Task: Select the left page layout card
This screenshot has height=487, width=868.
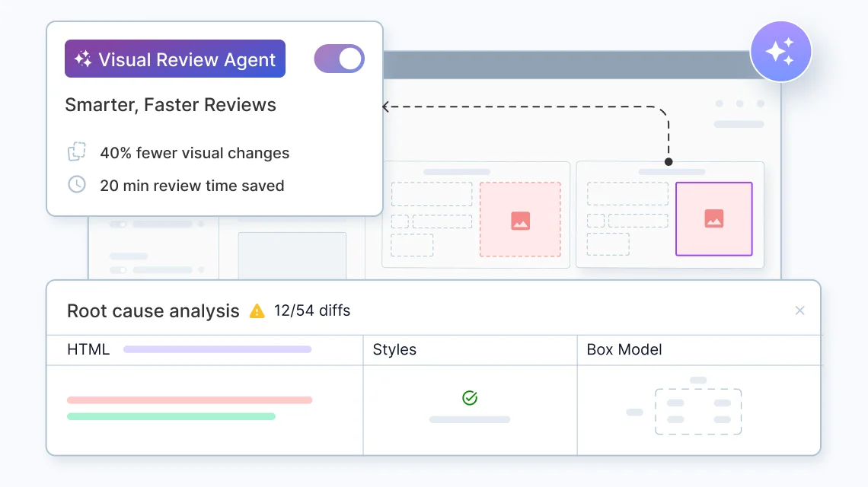Action: (x=476, y=215)
